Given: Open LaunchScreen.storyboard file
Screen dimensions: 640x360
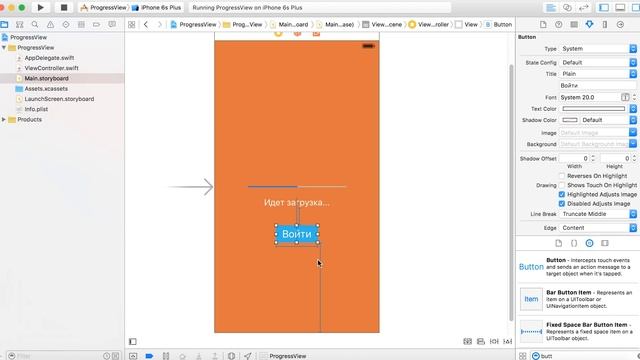Looking at the screenshot, I should click(x=59, y=99).
